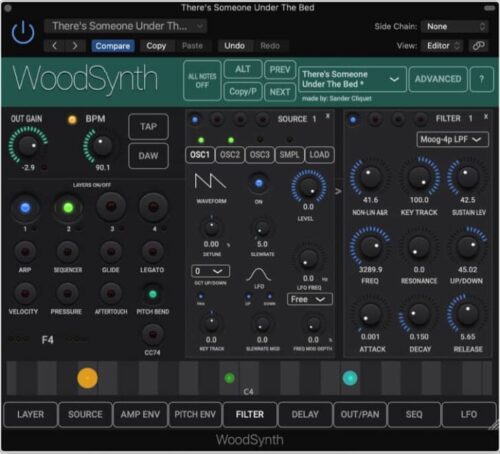Open the Logic preset name dropdown
500x454 pixels.
tap(126, 26)
